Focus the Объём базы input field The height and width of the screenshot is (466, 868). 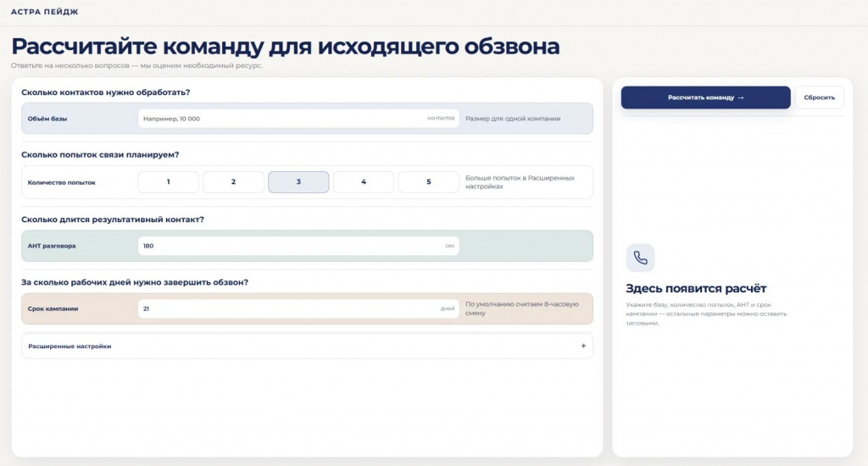click(x=298, y=119)
